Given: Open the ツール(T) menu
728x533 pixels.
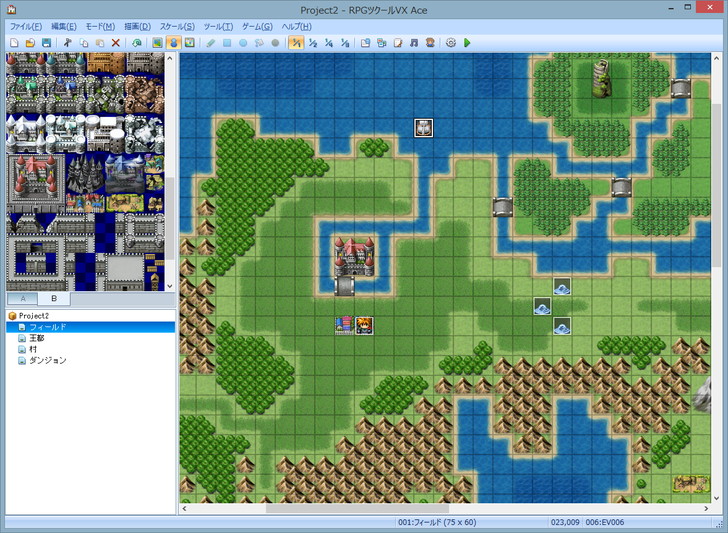Looking at the screenshot, I should 218,26.
